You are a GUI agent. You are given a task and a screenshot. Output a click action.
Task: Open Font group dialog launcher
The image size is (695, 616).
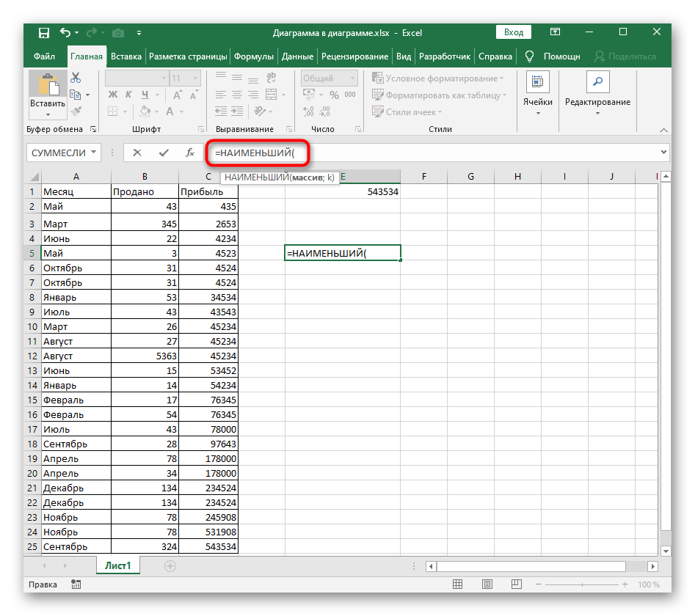click(201, 129)
